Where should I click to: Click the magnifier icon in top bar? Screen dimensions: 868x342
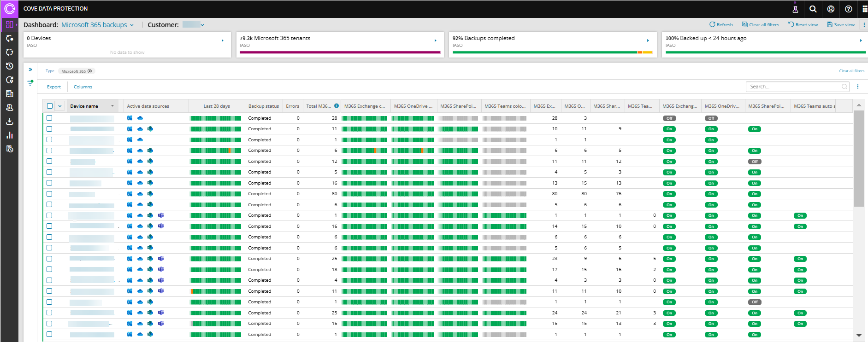coord(813,9)
